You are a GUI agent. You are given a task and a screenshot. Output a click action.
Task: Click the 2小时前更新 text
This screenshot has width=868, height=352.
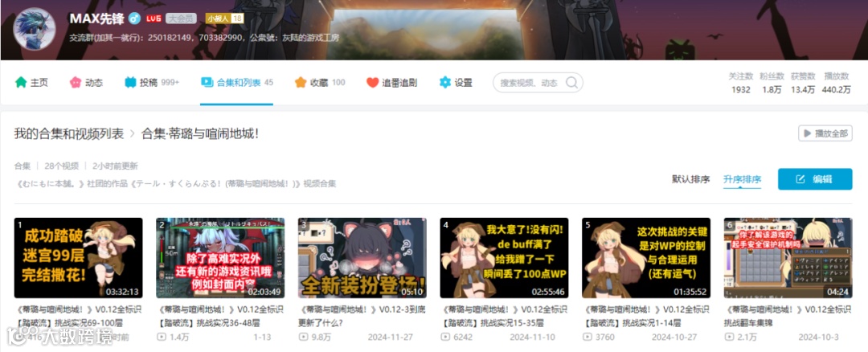click(x=115, y=166)
